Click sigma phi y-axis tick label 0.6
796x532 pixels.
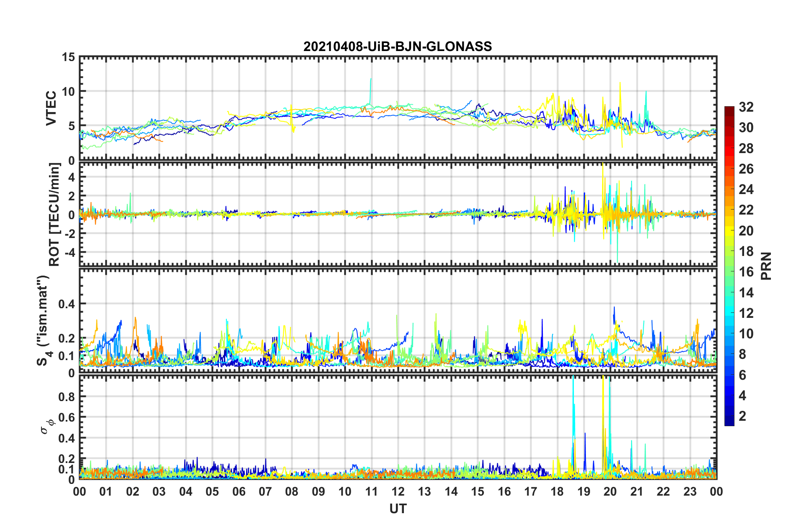[x=67, y=417]
